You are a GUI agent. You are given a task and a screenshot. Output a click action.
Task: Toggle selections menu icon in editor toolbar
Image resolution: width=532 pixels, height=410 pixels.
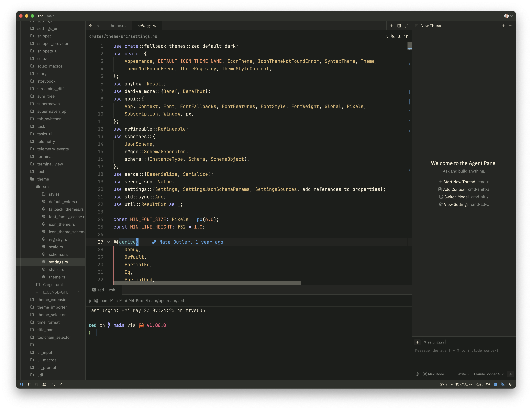tap(399, 36)
